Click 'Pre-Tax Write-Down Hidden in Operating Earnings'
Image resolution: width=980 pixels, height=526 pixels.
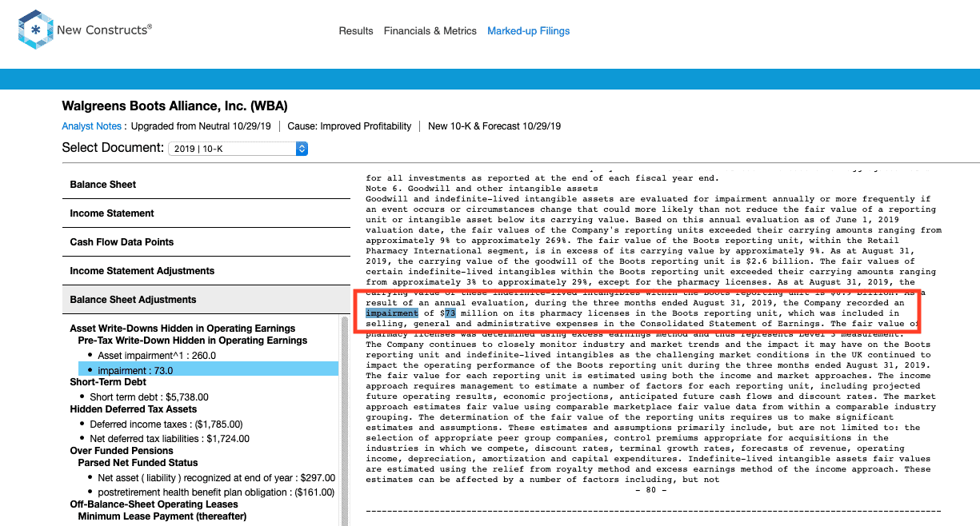tap(192, 341)
